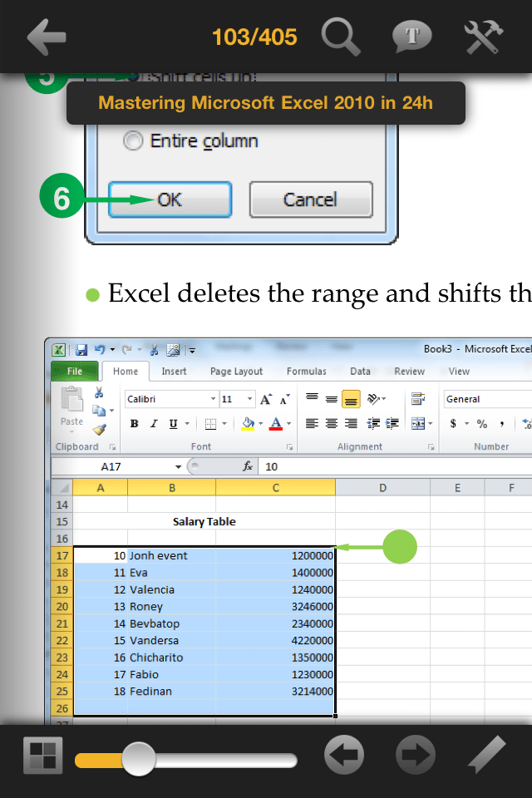Click the Select All corner of the grid
This screenshot has height=798, width=532.
coord(62,488)
